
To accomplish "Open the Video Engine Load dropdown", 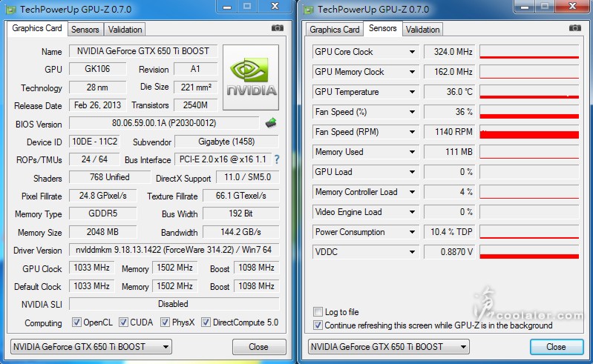I will (412, 212).
